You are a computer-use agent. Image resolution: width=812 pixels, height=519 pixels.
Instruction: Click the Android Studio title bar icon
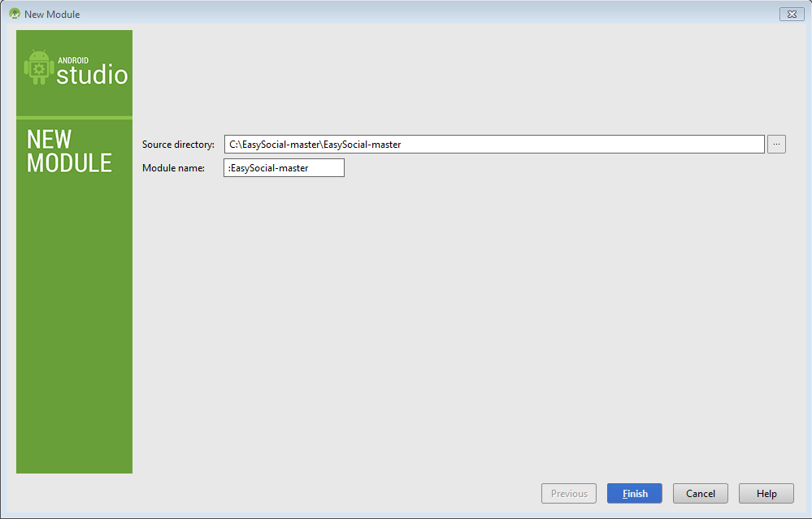tap(15, 14)
